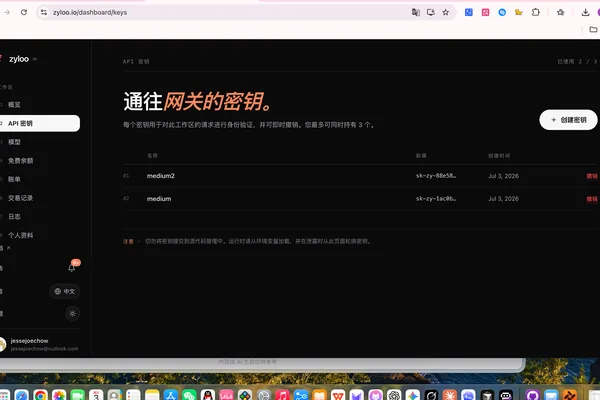The height and width of the screenshot is (400, 600).
Task: Click the zyloo logo in sidebar
Action: [x=18, y=59]
